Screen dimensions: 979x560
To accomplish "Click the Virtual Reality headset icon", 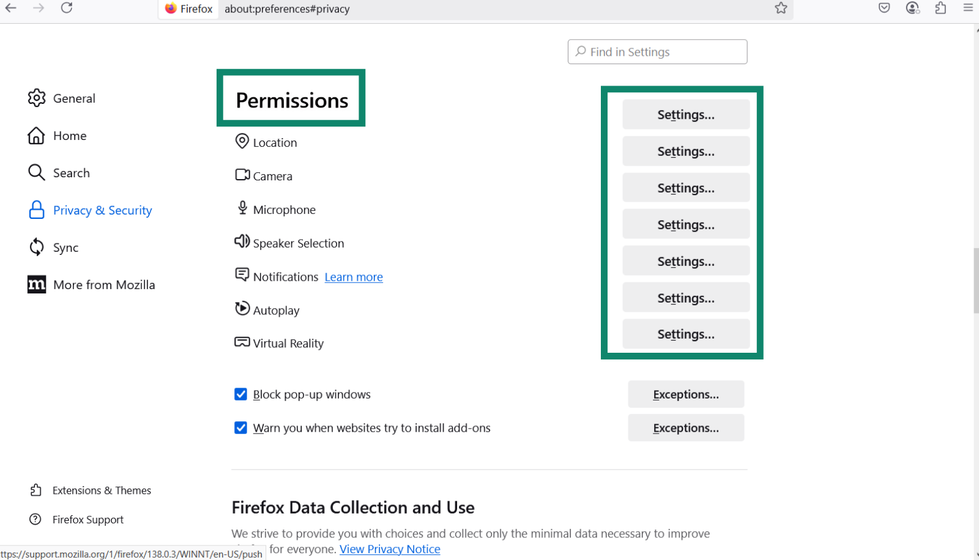I will point(242,342).
